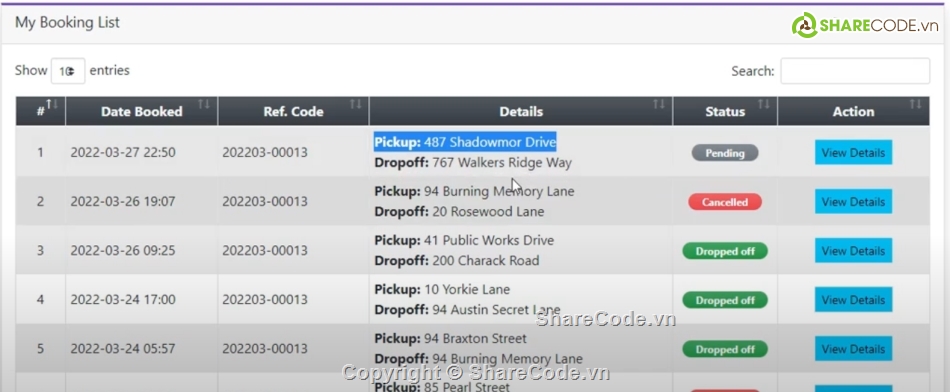Click Dropoff: 767 Walkers Ridge Way
The image size is (950, 392).
[x=473, y=163]
